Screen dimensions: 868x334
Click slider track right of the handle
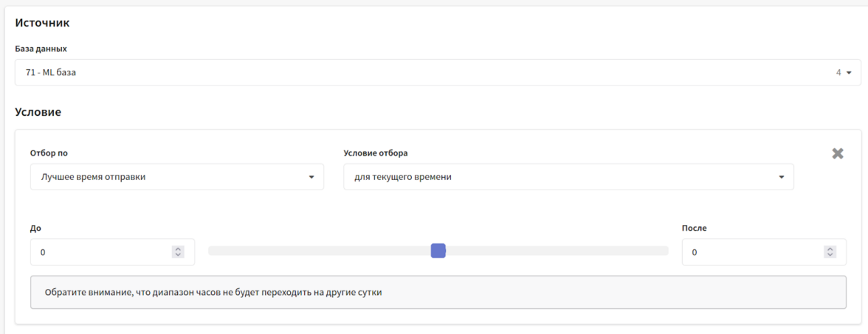[x=554, y=251]
